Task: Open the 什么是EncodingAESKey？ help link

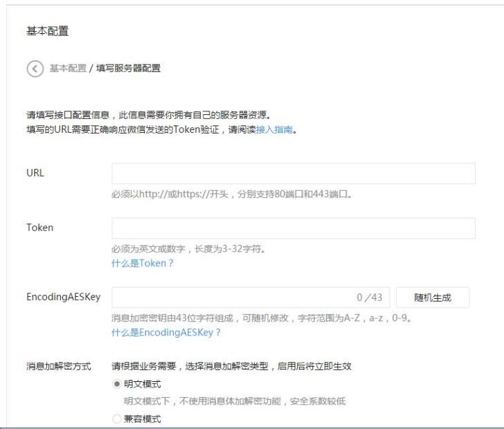Action: pos(166,332)
